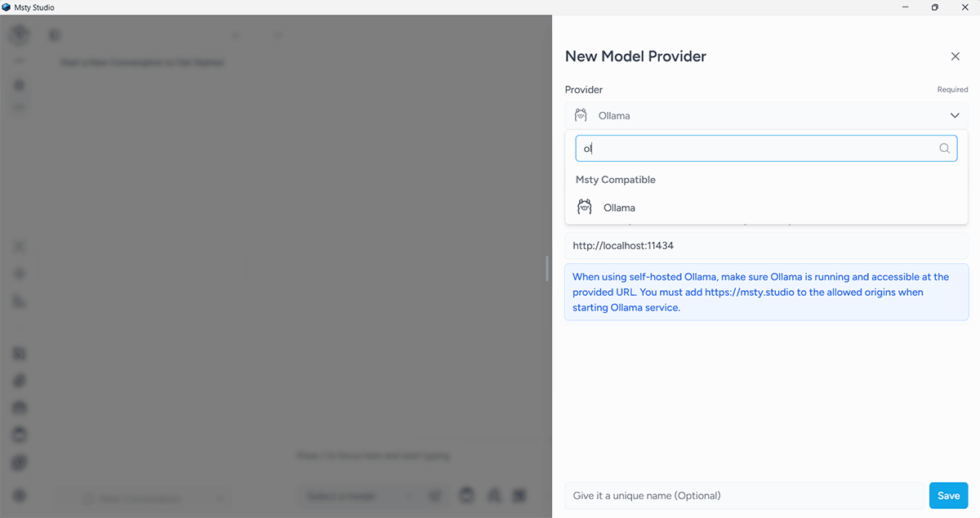Select Ollama from the filtered list
This screenshot has width=980, height=518.
(766, 208)
